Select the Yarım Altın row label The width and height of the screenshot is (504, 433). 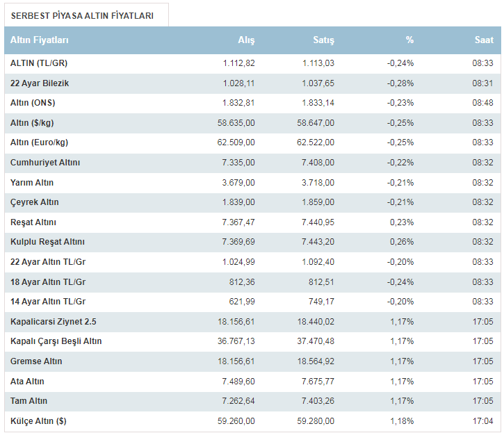(x=32, y=183)
